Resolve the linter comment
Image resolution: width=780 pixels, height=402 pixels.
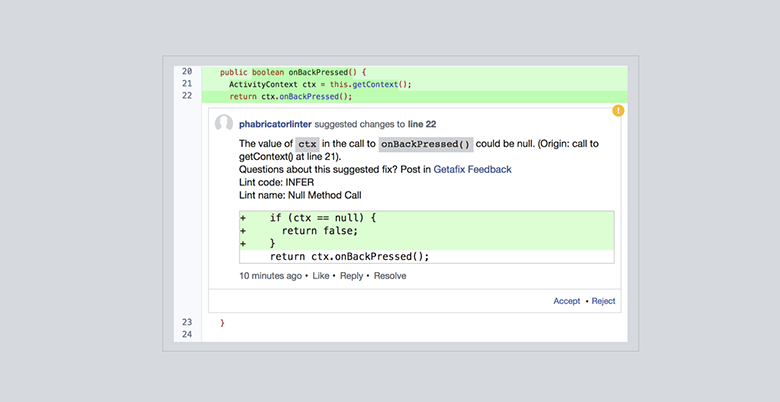coord(390,276)
